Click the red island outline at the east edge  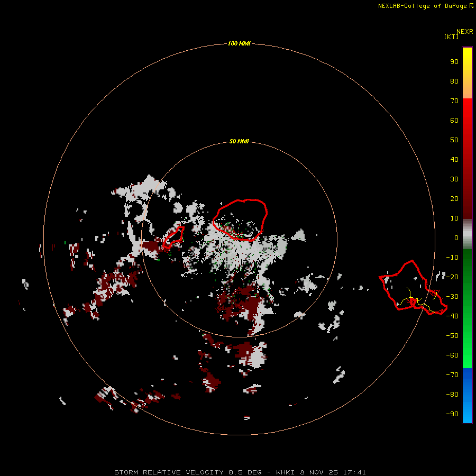pos(413,288)
